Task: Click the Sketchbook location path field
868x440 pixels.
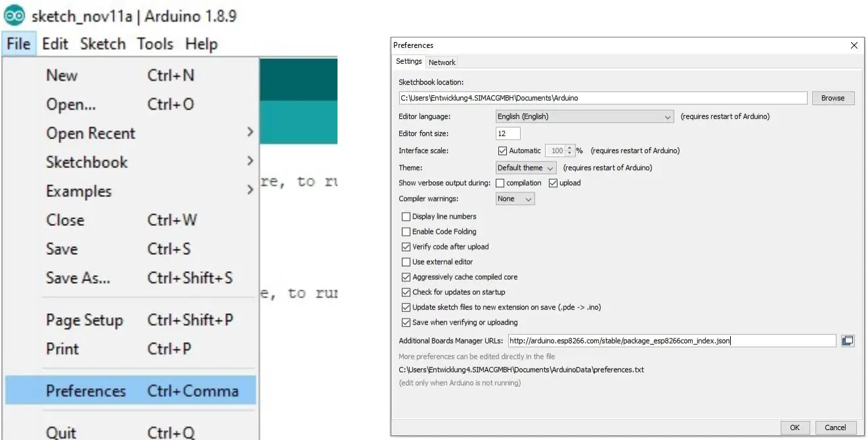Action: (x=603, y=98)
